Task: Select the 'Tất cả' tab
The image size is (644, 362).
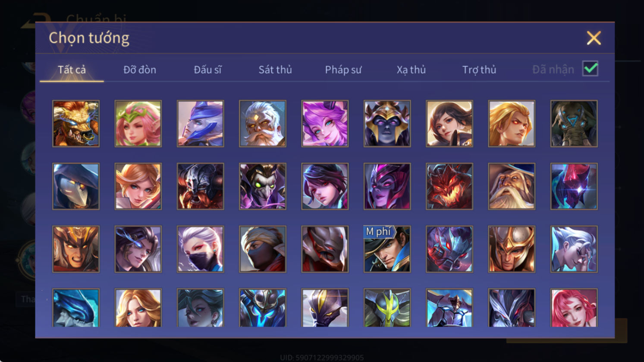Action: (72, 69)
